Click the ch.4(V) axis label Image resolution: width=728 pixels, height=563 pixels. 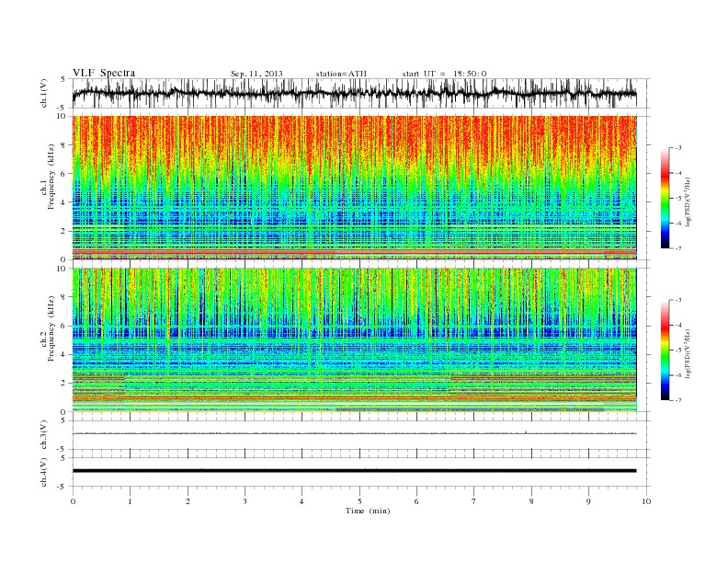44,472
